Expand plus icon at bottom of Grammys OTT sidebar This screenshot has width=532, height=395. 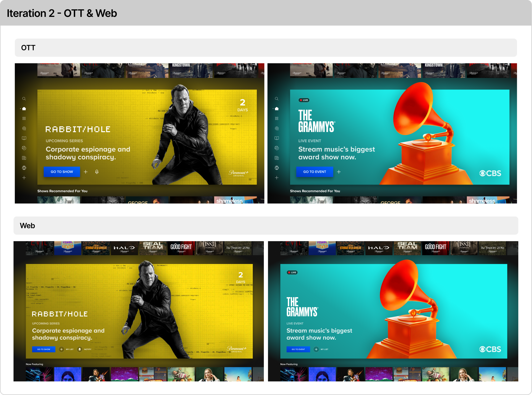point(277,178)
